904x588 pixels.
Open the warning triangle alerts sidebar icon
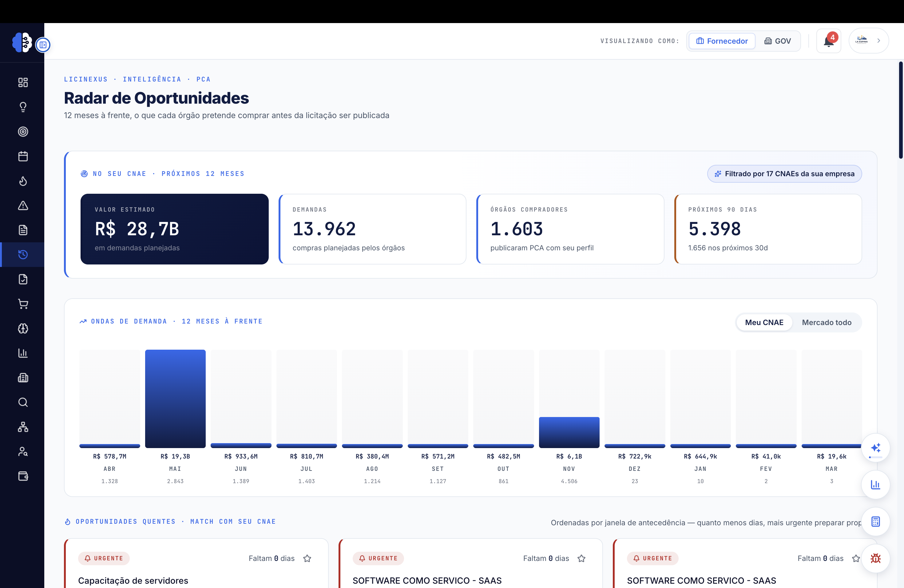pos(23,205)
